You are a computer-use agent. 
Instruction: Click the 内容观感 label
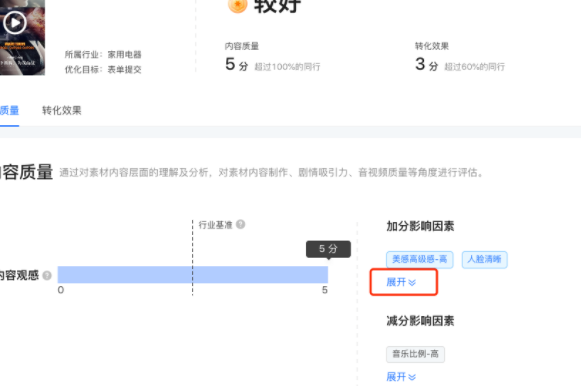19,275
